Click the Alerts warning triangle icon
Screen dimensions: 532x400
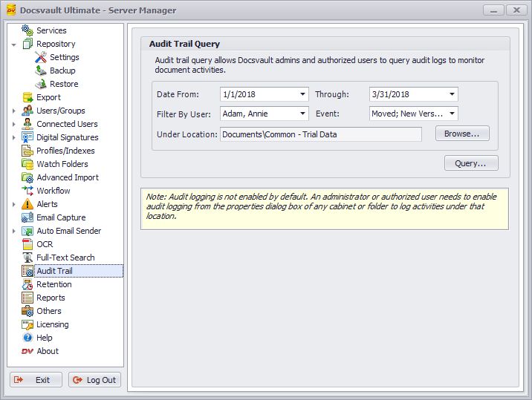[x=27, y=204]
